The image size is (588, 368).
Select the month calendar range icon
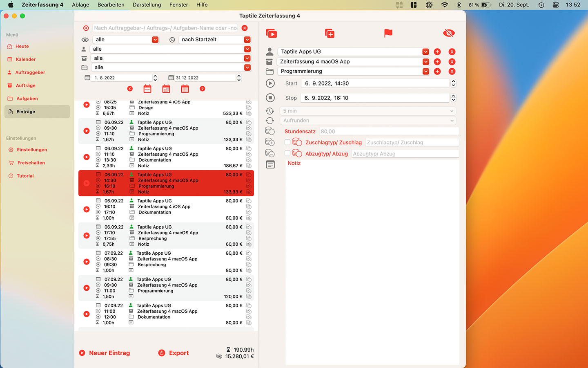pos(166,89)
